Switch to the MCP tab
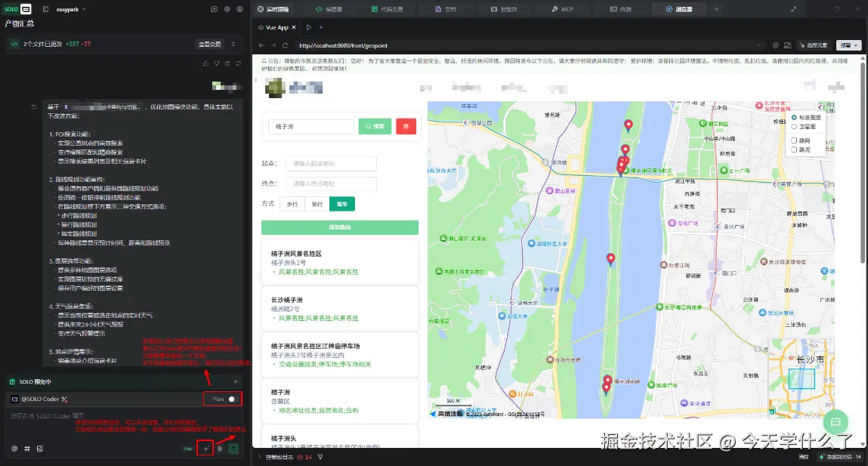This screenshot has height=466, width=868. [563, 9]
